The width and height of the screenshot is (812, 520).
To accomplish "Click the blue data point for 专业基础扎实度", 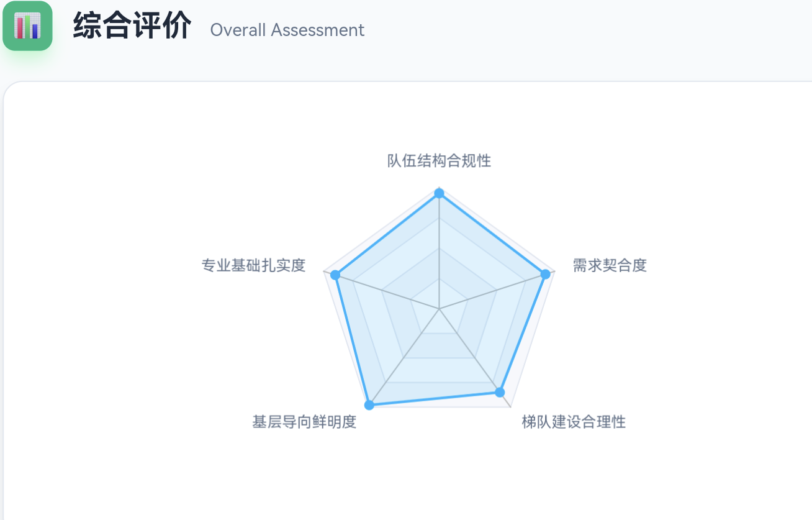I will (x=335, y=275).
